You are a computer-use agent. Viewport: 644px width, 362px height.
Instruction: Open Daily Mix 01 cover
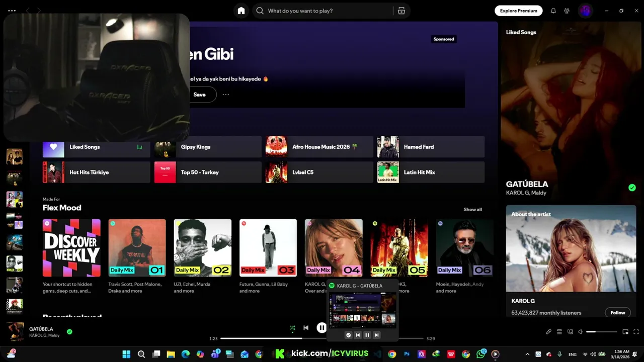pyautogui.click(x=137, y=248)
